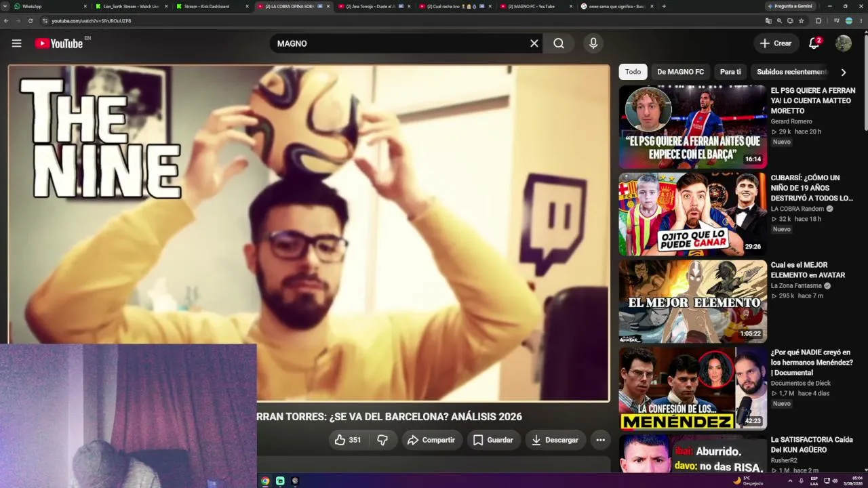Clear the MAGNO search text
The width and height of the screenshot is (868, 488).
[534, 43]
